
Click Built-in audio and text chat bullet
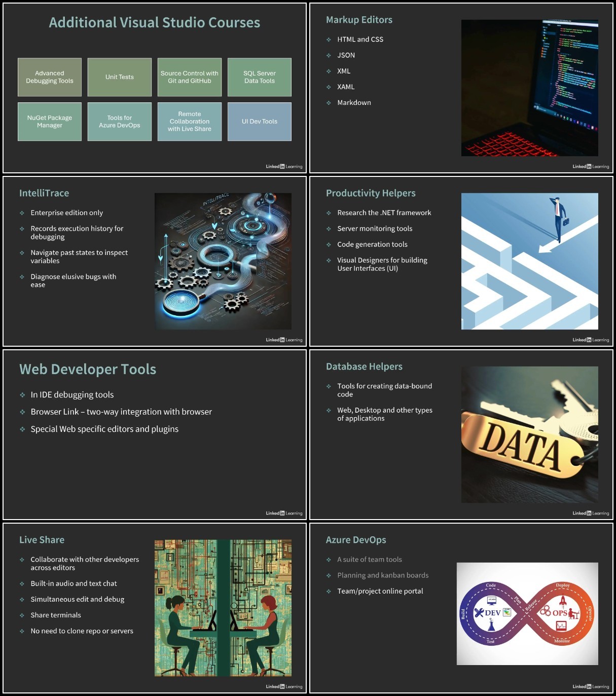(74, 583)
